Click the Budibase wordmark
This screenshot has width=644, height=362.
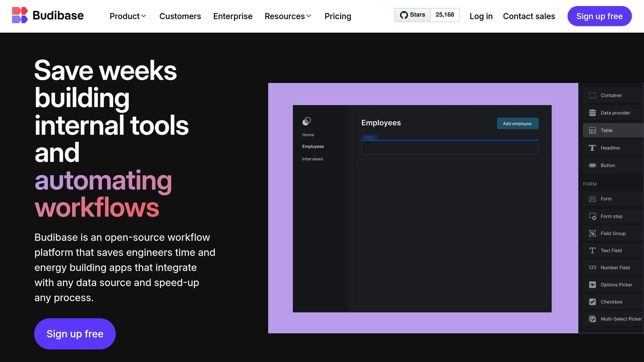(58, 15)
